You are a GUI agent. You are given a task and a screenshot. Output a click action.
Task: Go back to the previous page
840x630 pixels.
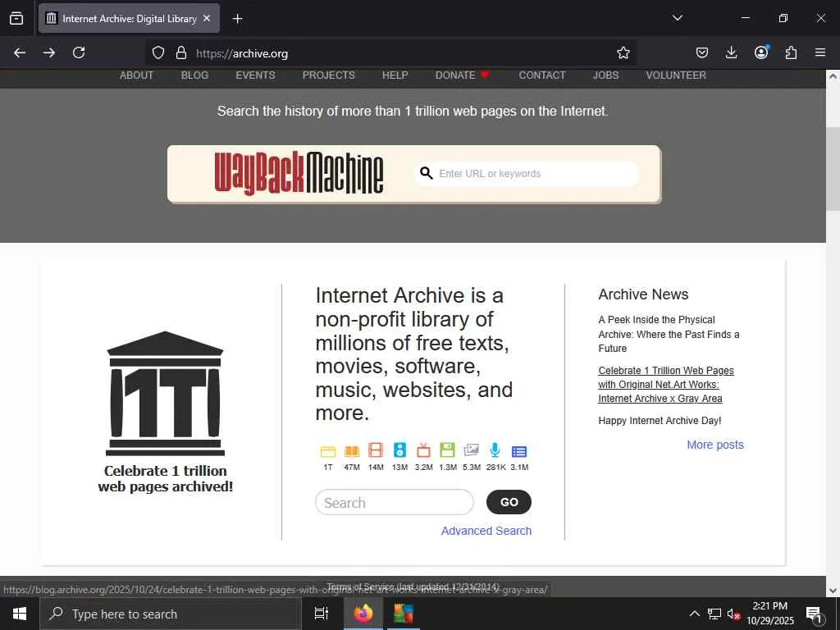coord(20,52)
